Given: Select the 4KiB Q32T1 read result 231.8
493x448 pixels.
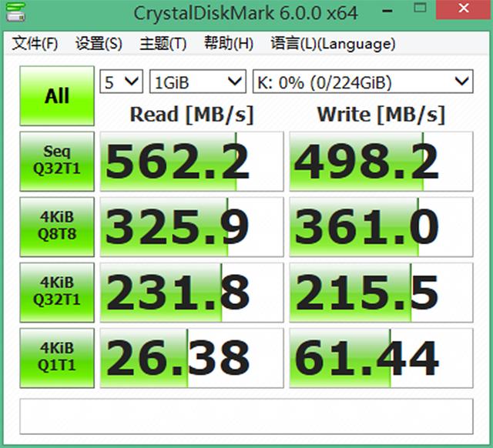Looking at the screenshot, I should [x=192, y=293].
